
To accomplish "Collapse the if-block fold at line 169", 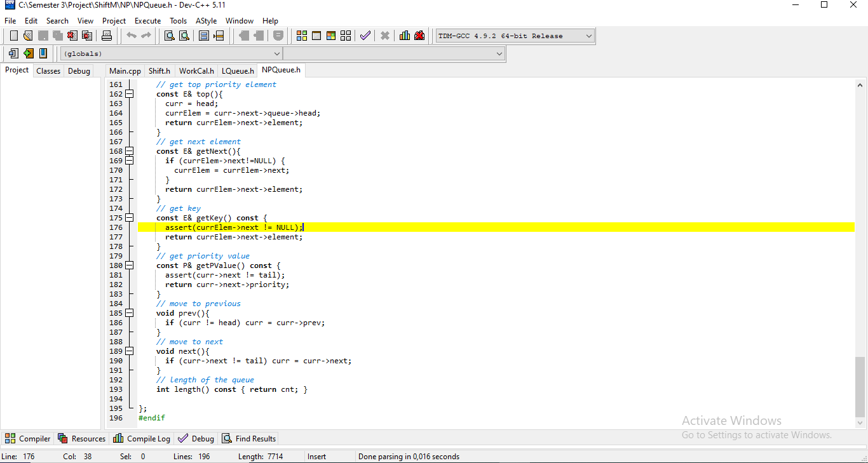I will [130, 161].
